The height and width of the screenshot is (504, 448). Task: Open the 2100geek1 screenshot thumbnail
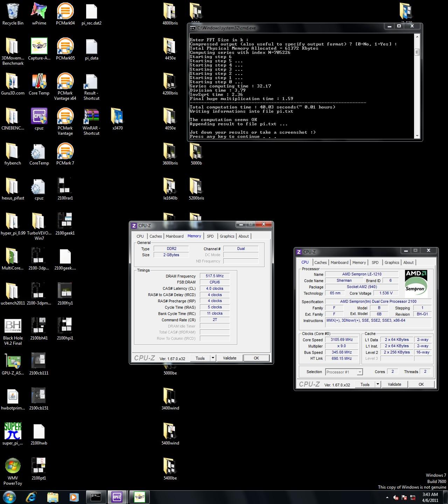point(65,224)
